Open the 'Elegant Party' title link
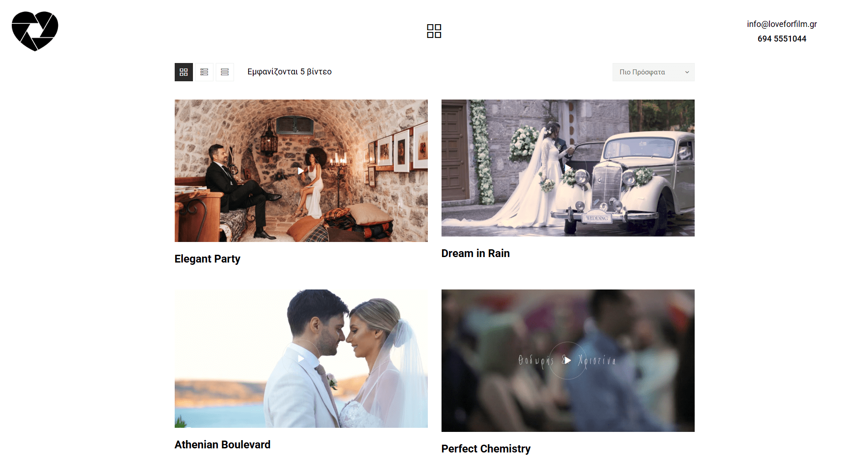The height and width of the screenshot is (473, 868). tap(207, 259)
